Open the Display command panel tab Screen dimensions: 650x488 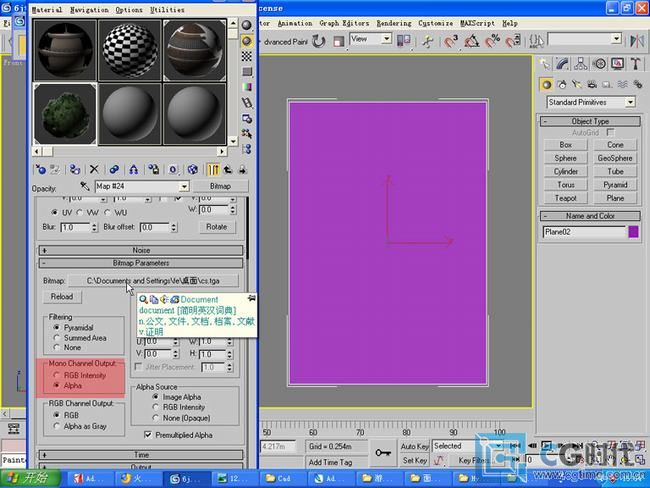point(618,63)
